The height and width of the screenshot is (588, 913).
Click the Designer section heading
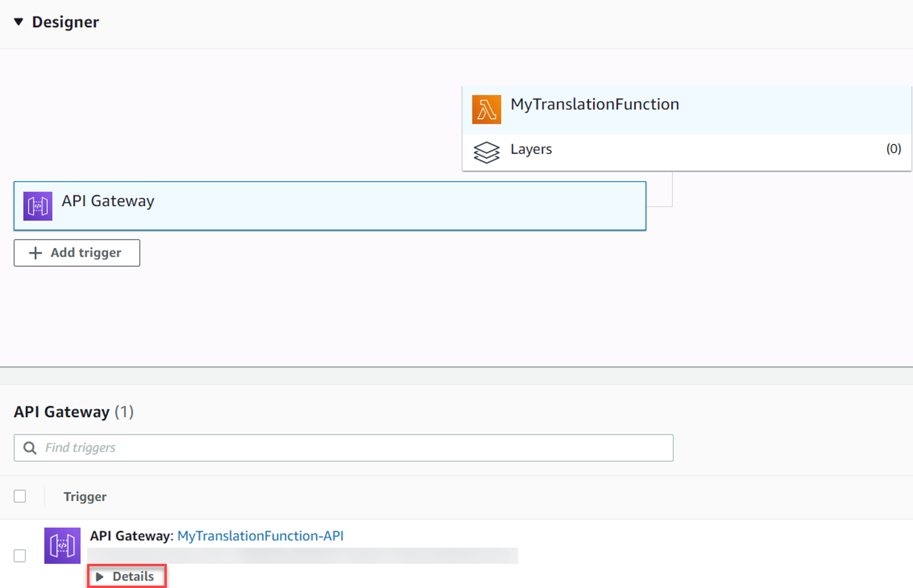click(65, 22)
